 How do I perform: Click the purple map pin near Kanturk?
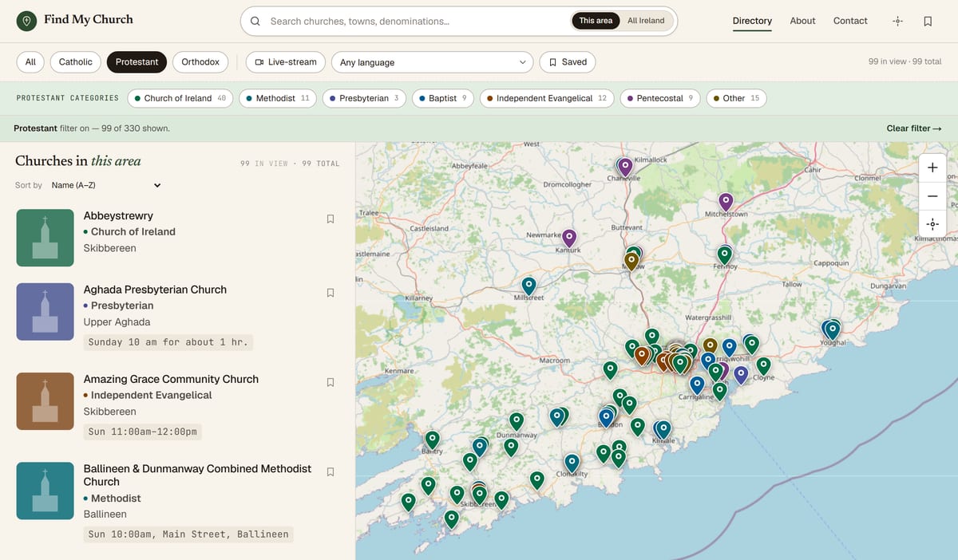(569, 238)
